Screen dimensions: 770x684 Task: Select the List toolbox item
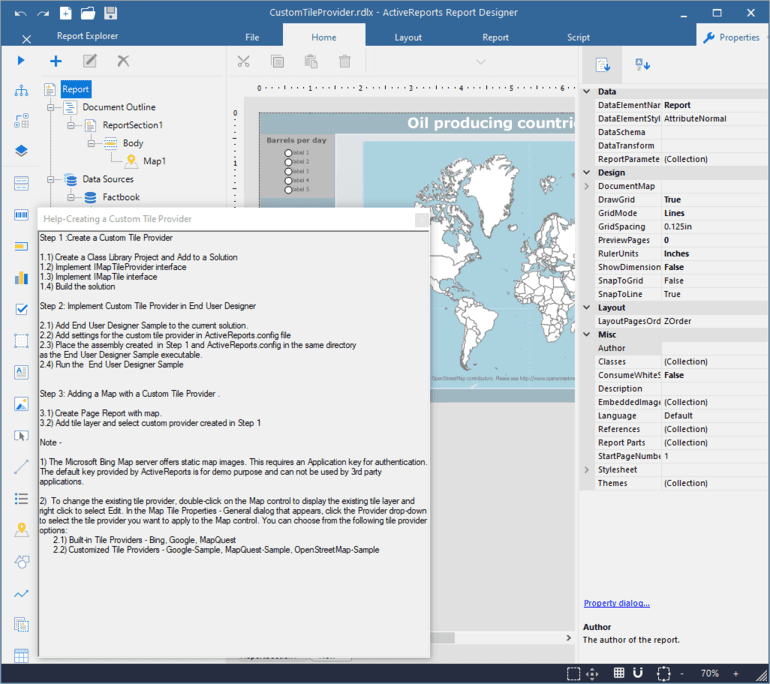pyautogui.click(x=21, y=499)
